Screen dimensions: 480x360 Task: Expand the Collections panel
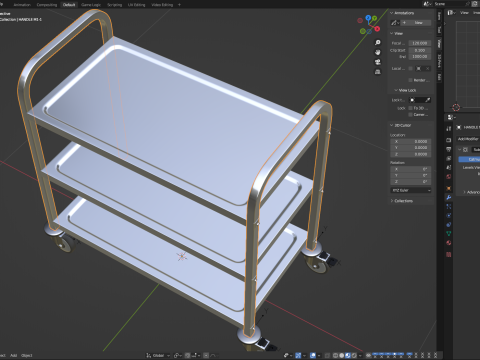pos(392,201)
